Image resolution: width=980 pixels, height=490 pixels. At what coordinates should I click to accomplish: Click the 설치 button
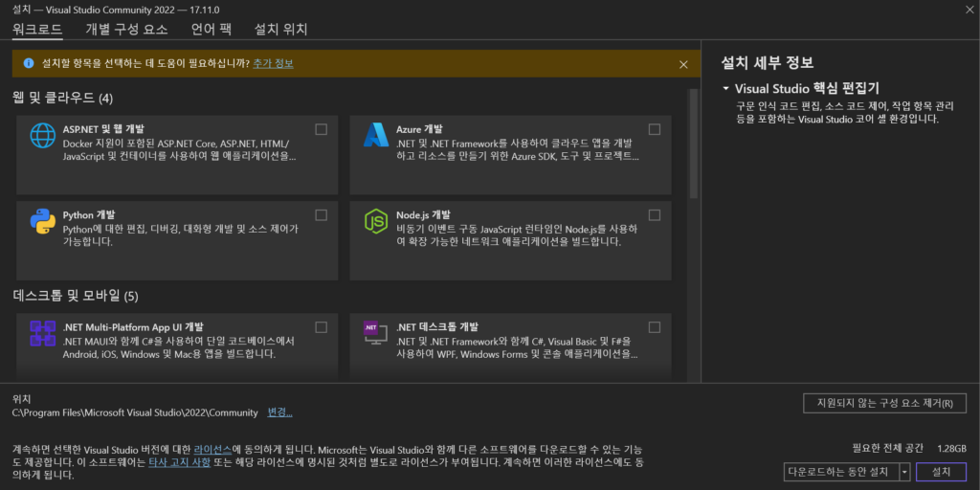pyautogui.click(x=942, y=471)
